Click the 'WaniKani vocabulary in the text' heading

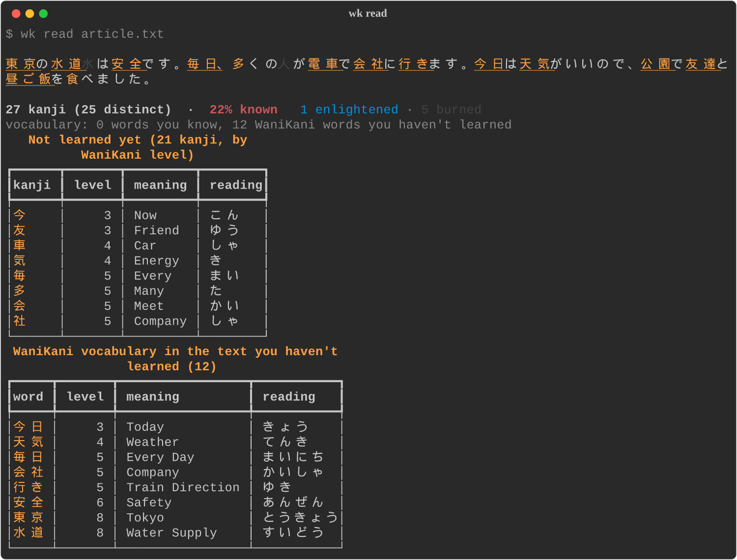[x=175, y=359]
